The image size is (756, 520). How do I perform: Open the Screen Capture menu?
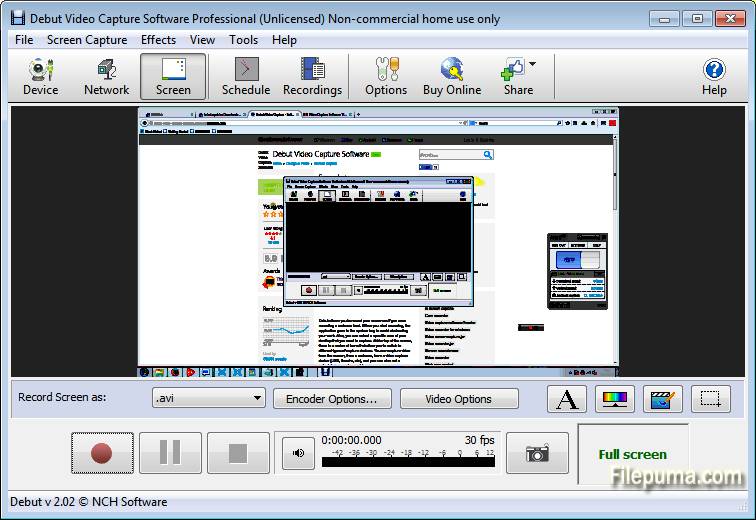[87, 40]
